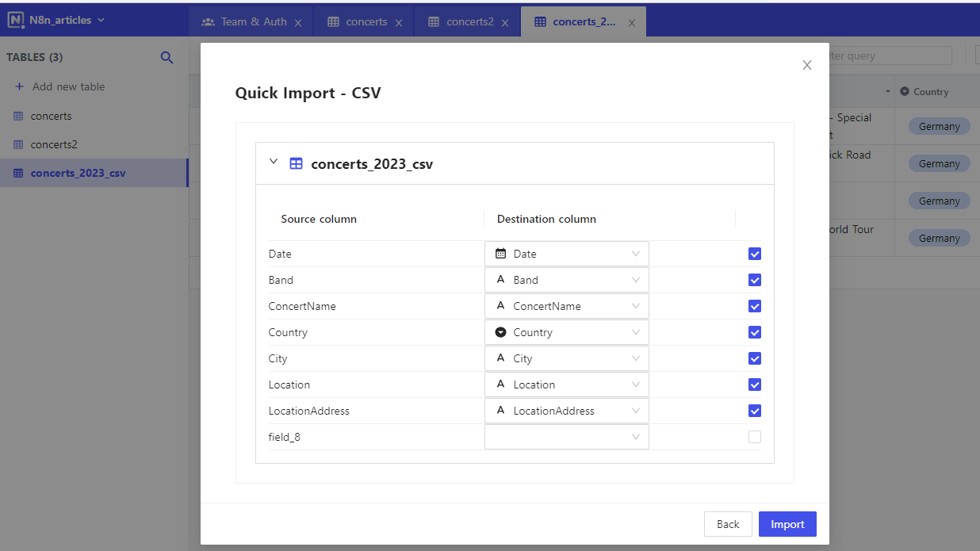Collapse the concerts_2023_csv mapping section

pos(274,163)
